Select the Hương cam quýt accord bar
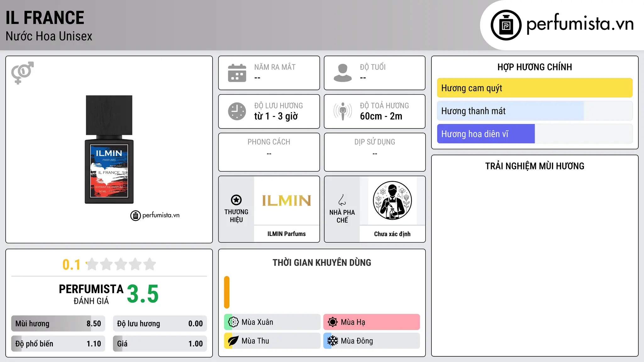Image resolution: width=644 pixels, height=362 pixels. 535,88
